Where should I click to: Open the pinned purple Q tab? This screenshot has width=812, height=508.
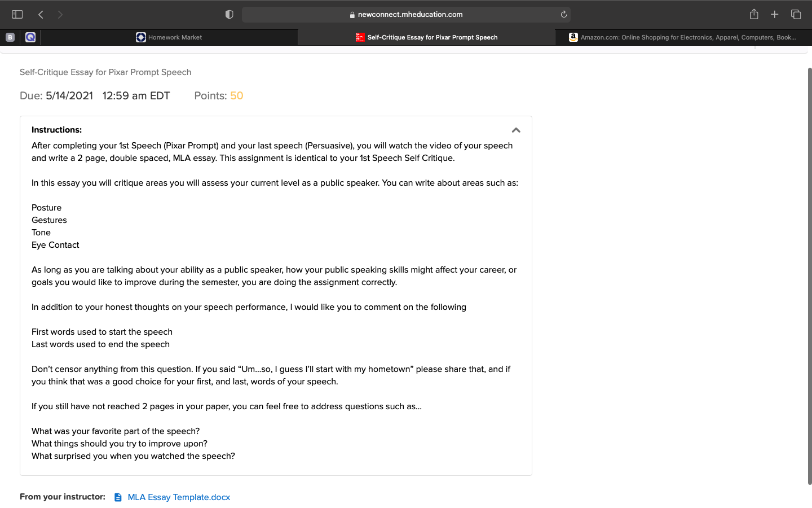point(30,37)
